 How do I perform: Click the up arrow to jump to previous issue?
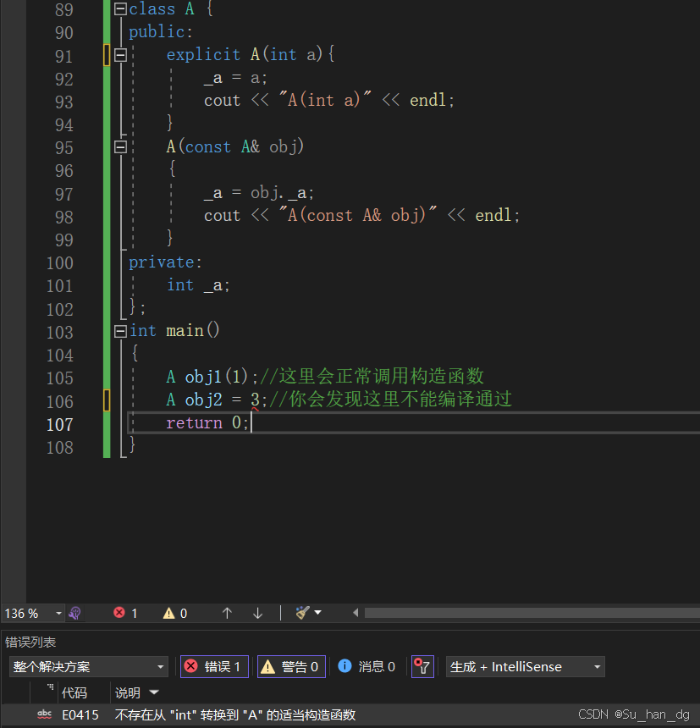tap(227, 612)
